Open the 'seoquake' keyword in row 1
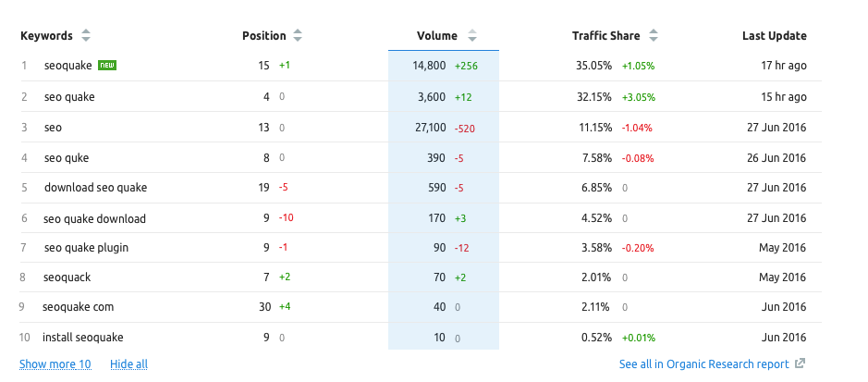 (x=68, y=67)
